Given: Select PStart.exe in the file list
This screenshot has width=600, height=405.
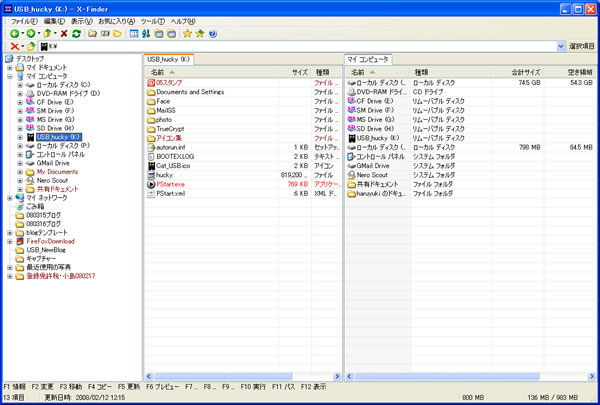Looking at the screenshot, I should [x=170, y=184].
